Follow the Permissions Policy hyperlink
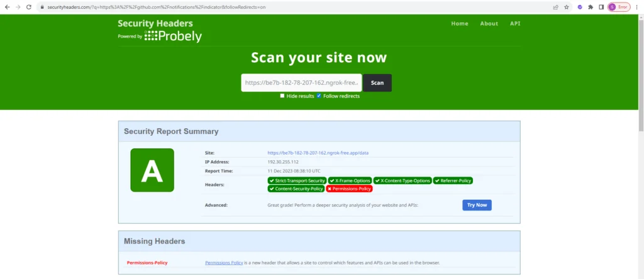 [224, 263]
